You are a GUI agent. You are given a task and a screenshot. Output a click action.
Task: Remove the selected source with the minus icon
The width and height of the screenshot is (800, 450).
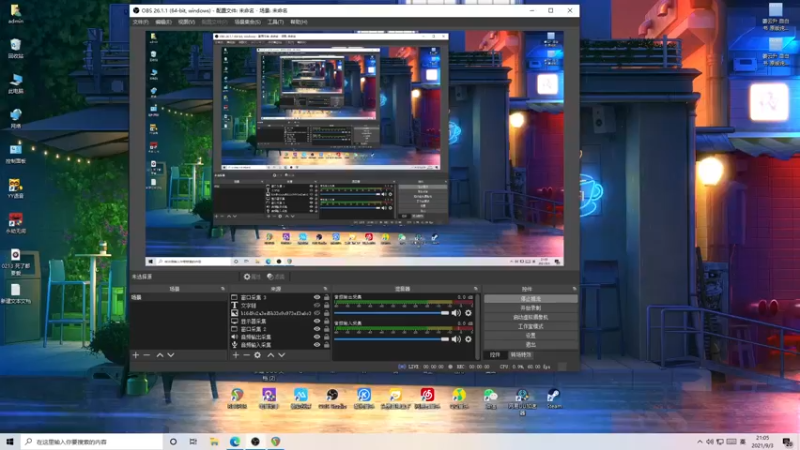pyautogui.click(x=246, y=355)
